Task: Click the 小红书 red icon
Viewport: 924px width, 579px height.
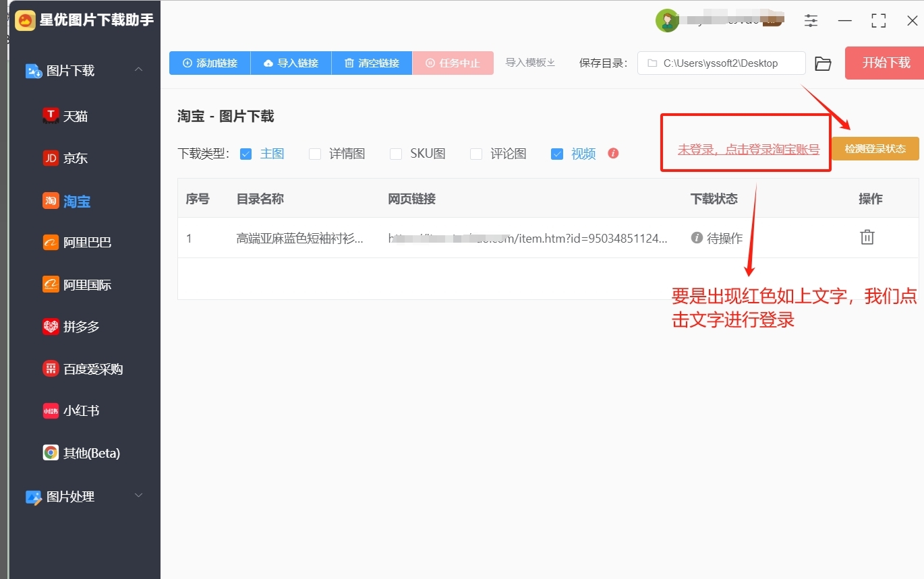Action: pyautogui.click(x=51, y=410)
